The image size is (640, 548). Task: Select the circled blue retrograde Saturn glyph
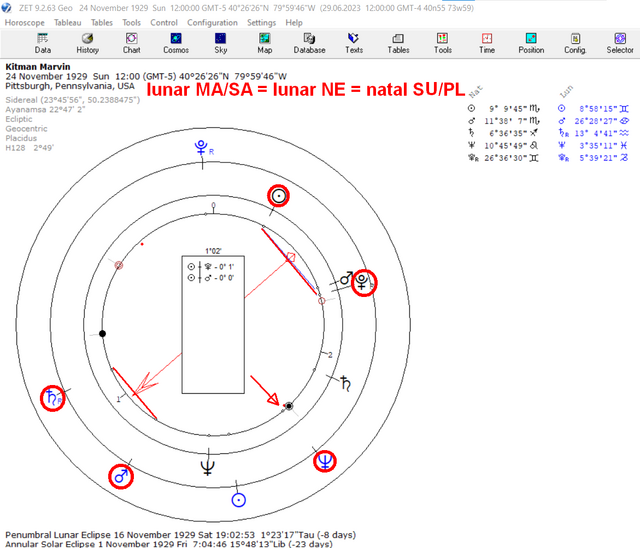[x=53, y=398]
